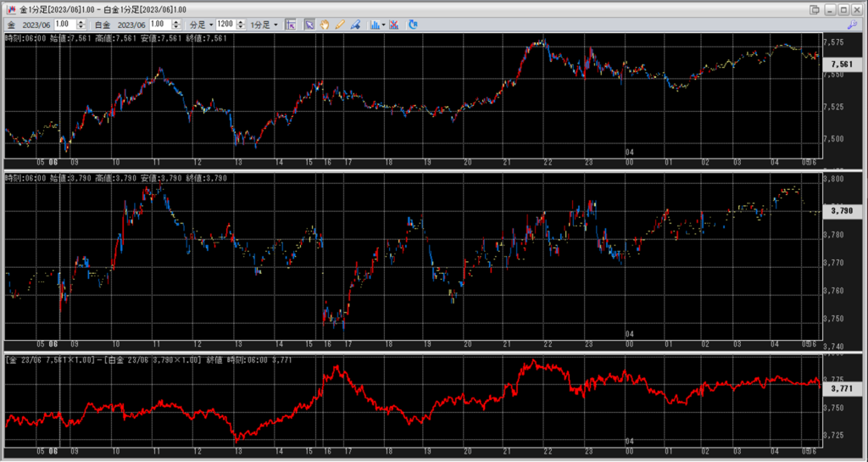This screenshot has width=868, height=462.
Task: Select the arrow pointer cursor tool
Action: pyautogui.click(x=309, y=25)
